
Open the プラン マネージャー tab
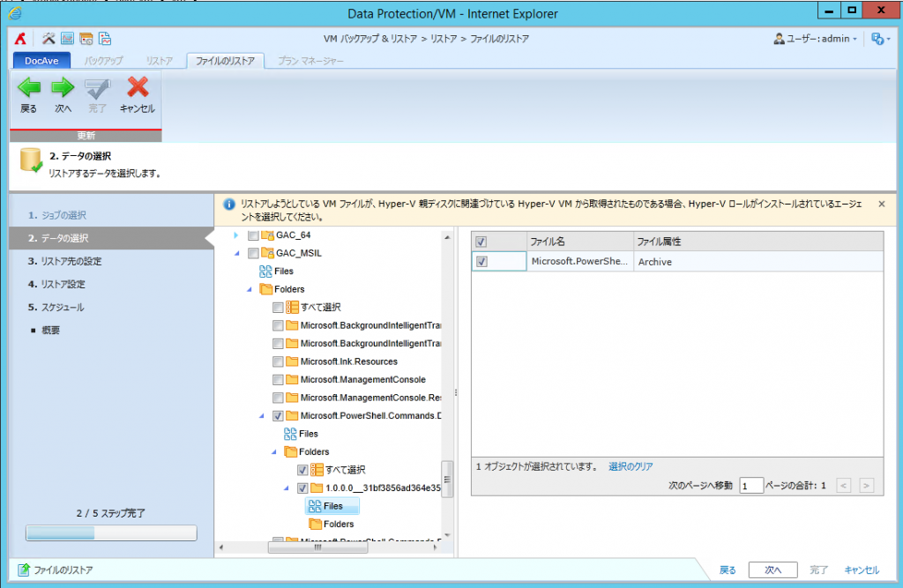tap(311, 61)
